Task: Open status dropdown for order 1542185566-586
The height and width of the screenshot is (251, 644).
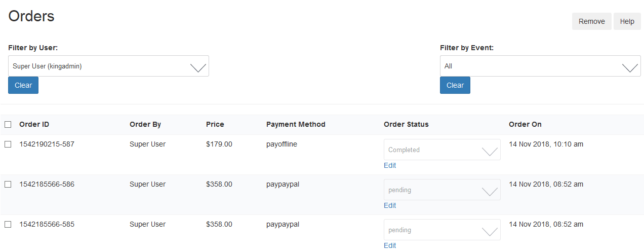Action: click(442, 190)
